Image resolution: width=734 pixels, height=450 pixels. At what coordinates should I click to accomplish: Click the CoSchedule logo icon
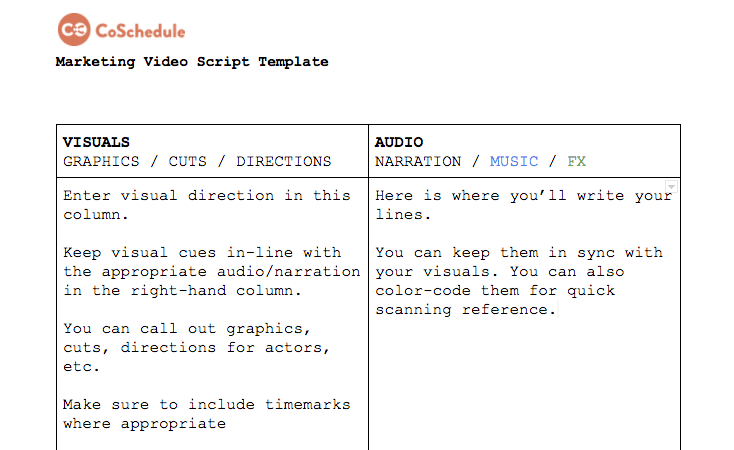pos(73,31)
